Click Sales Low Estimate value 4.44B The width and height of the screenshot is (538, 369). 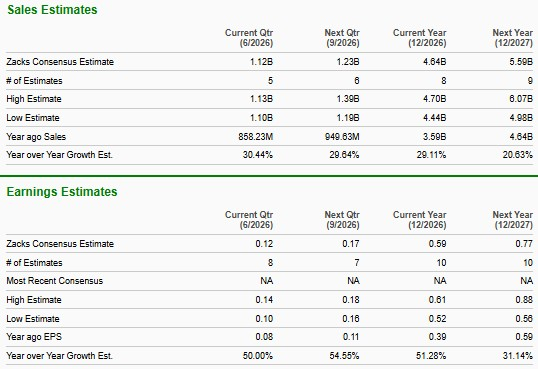[435, 118]
